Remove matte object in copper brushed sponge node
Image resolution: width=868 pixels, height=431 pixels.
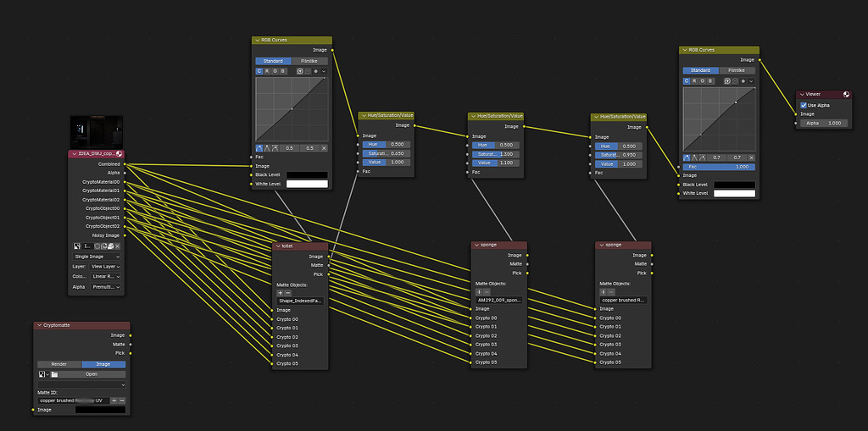(x=611, y=291)
